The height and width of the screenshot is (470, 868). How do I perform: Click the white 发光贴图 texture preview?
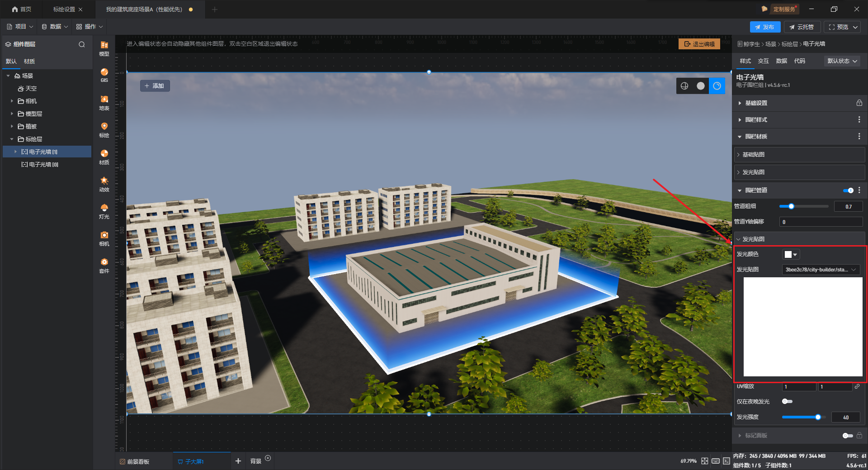click(x=803, y=327)
